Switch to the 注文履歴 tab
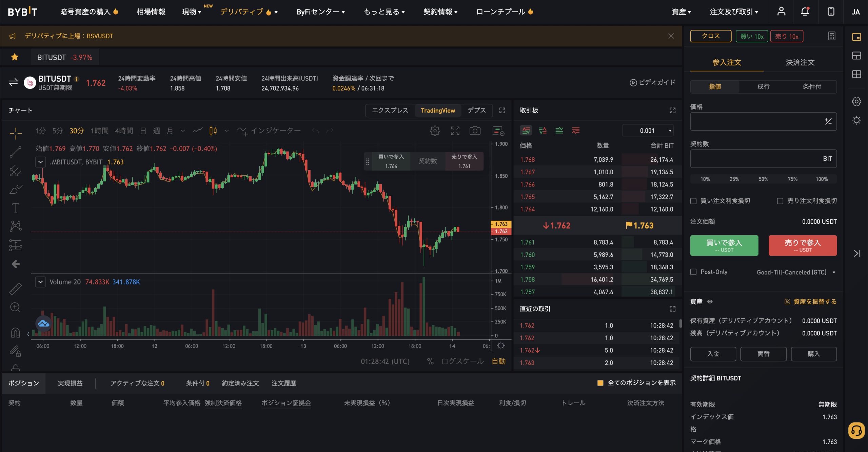The height and width of the screenshot is (452, 868). pyautogui.click(x=284, y=383)
